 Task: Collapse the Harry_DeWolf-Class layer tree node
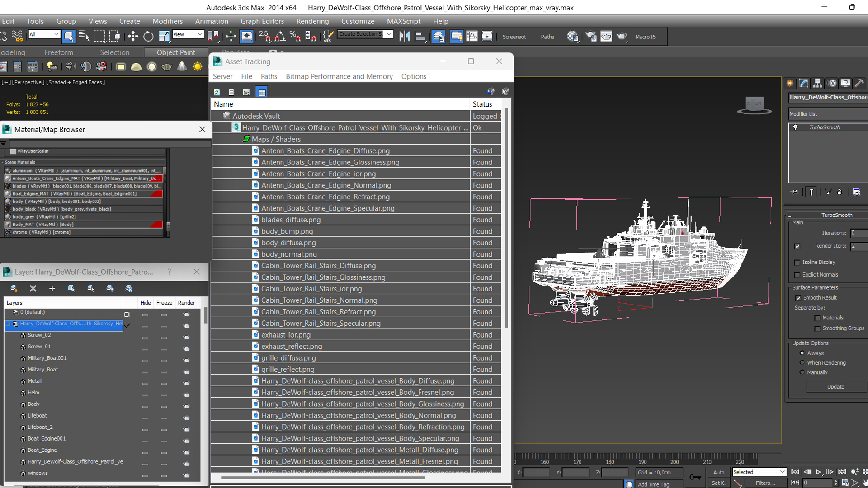tap(8, 324)
